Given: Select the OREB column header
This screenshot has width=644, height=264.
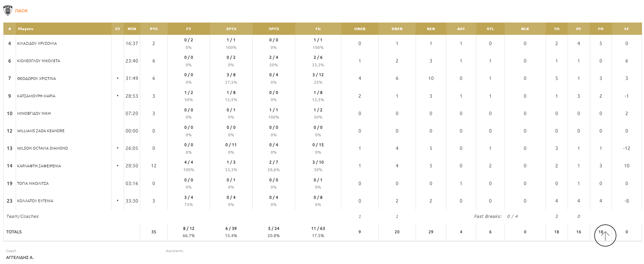Looking at the screenshot, I should [360, 29].
